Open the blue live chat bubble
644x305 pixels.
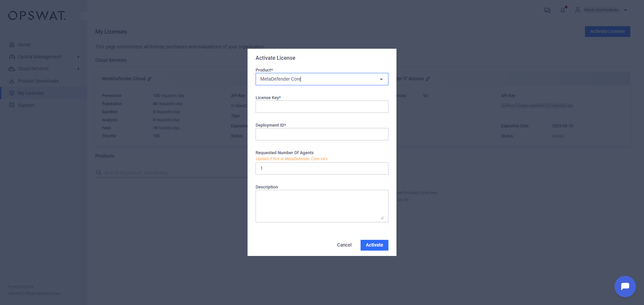pyautogui.click(x=625, y=287)
